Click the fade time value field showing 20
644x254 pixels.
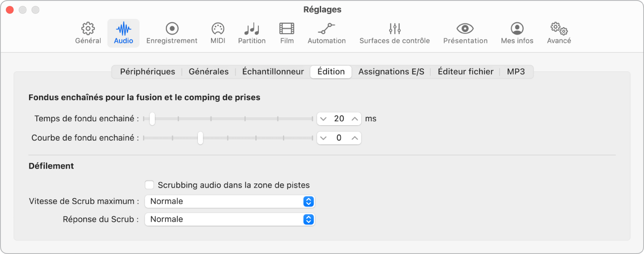coord(339,119)
